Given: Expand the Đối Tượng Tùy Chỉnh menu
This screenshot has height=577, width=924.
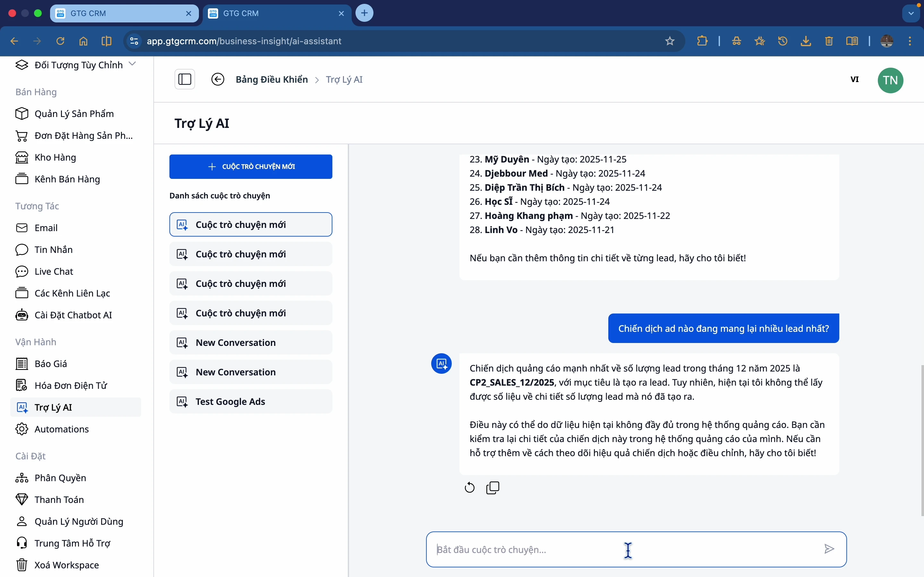Looking at the screenshot, I should (133, 64).
